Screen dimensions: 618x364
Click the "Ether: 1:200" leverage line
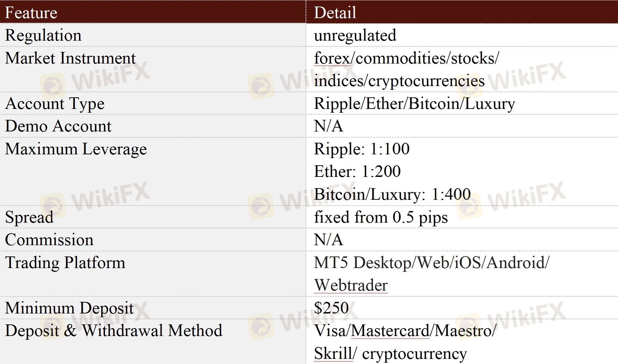(x=357, y=171)
